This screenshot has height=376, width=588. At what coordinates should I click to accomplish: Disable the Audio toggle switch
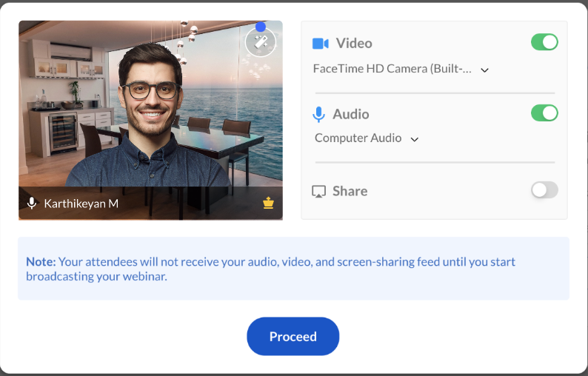pos(544,113)
